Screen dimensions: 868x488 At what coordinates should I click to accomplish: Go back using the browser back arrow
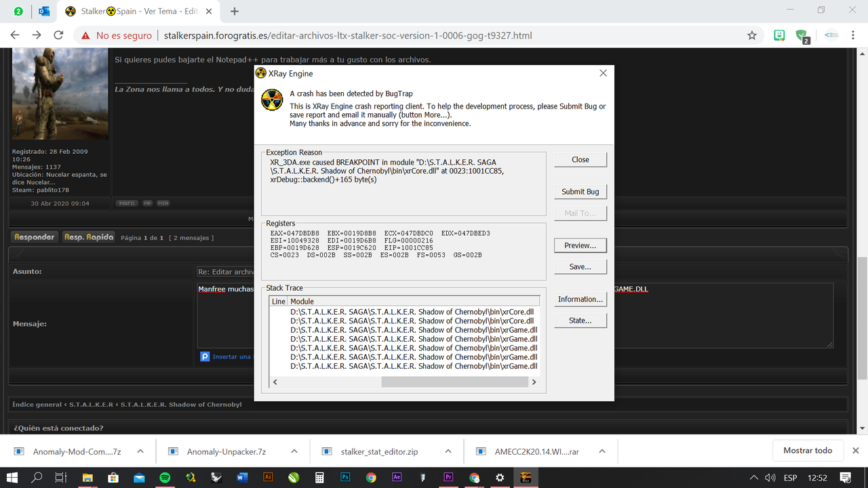tap(15, 35)
